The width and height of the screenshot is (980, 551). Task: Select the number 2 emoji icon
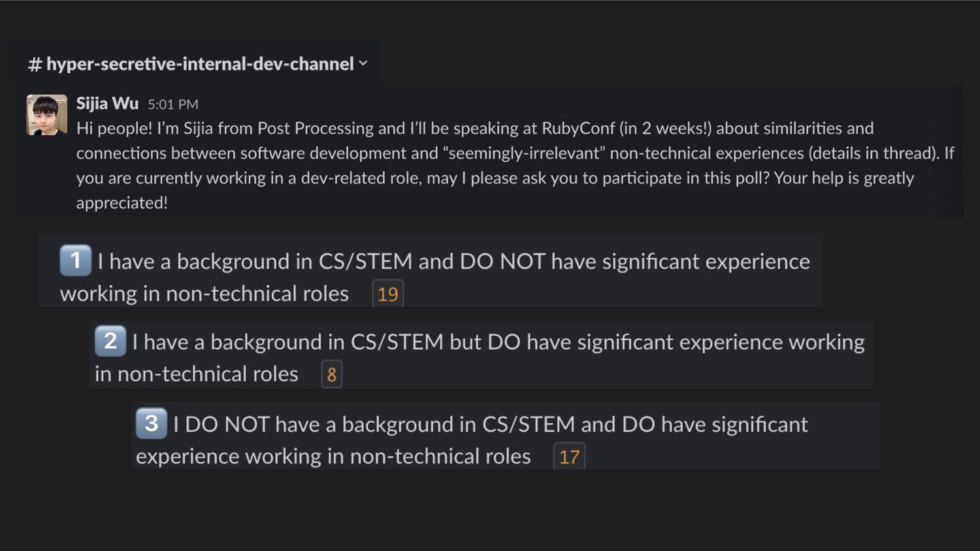110,341
